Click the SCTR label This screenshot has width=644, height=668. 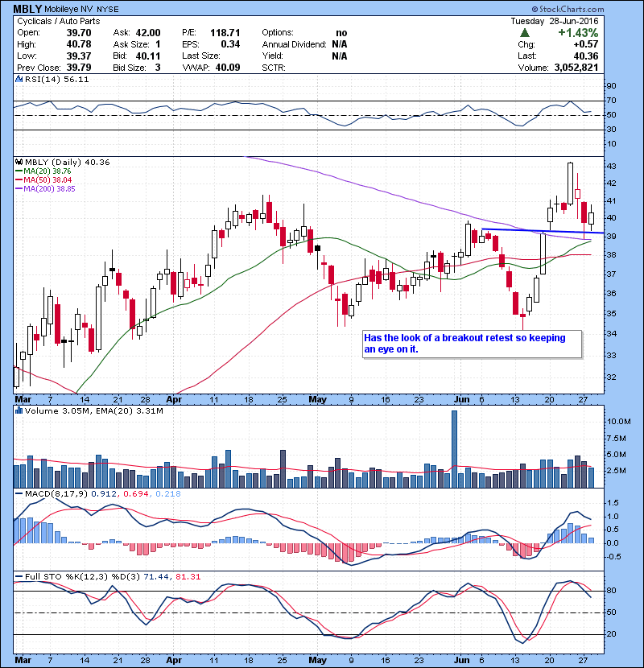(x=274, y=68)
